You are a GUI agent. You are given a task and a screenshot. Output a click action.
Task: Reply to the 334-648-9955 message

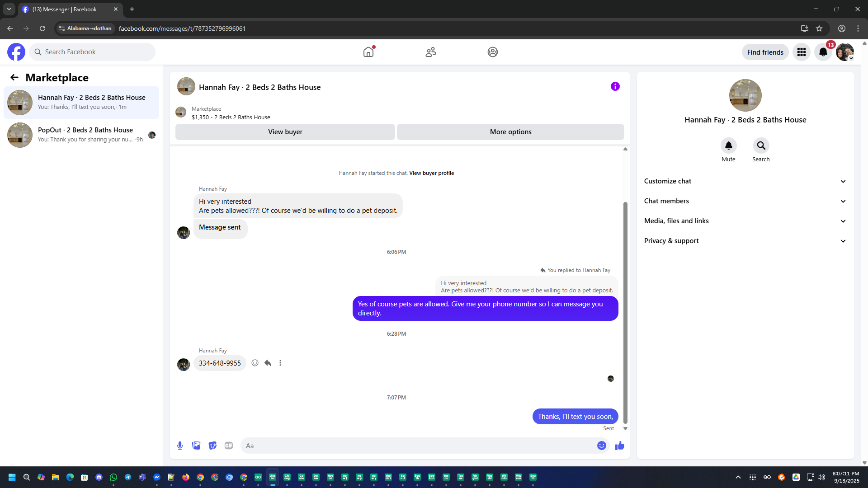[x=268, y=363]
